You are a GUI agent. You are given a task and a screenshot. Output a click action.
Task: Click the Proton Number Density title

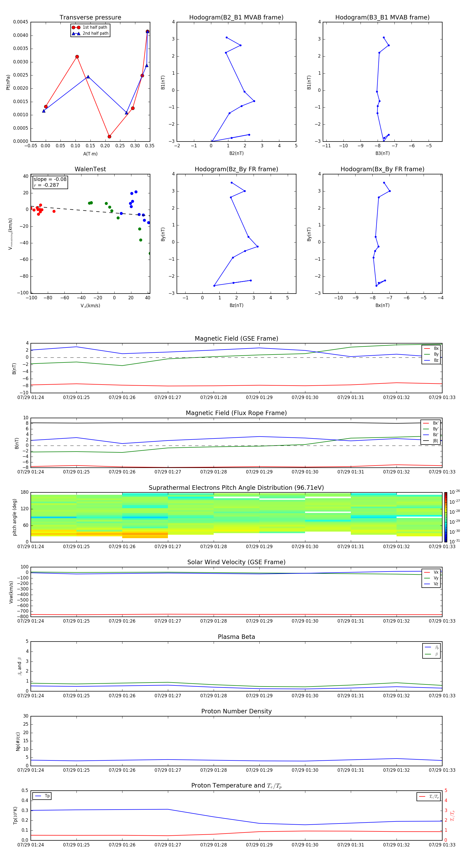pos(236,712)
